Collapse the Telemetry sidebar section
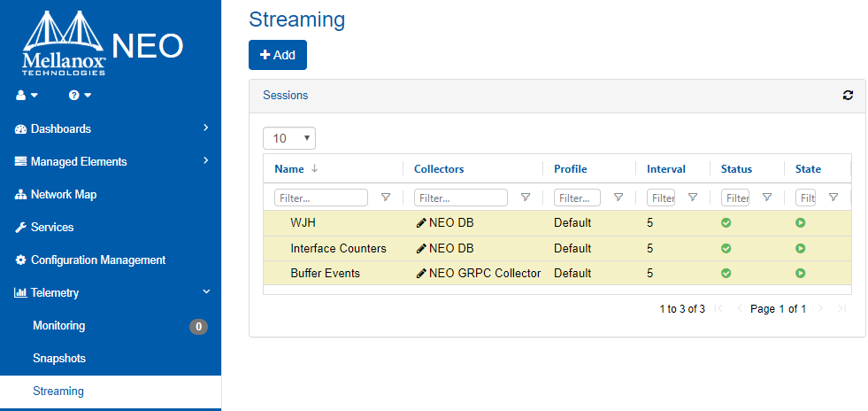The height and width of the screenshot is (411, 868). pos(111,292)
